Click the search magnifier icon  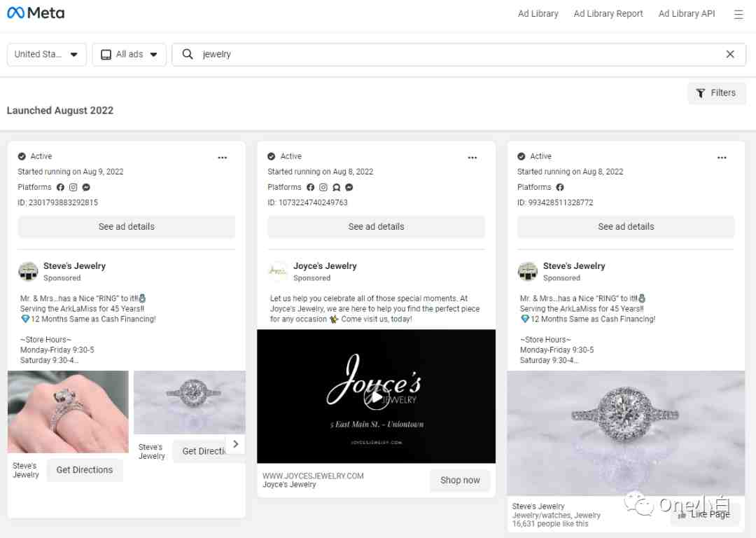click(x=188, y=54)
